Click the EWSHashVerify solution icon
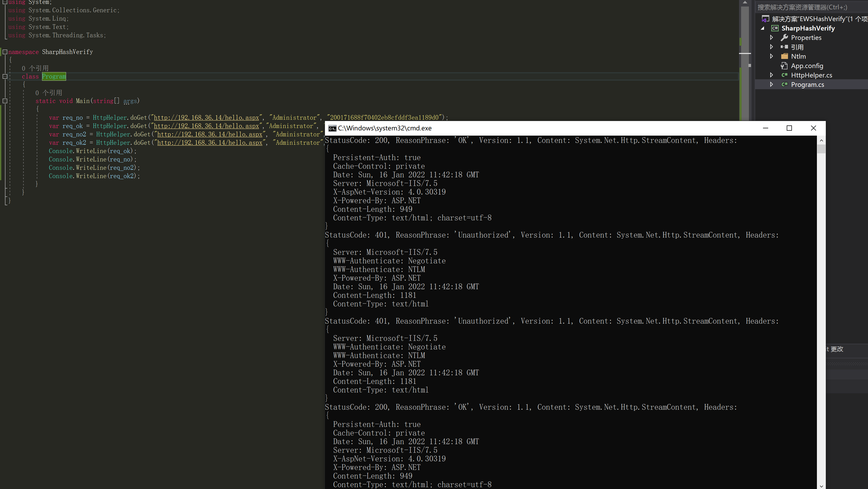The width and height of the screenshot is (868, 489). click(765, 19)
